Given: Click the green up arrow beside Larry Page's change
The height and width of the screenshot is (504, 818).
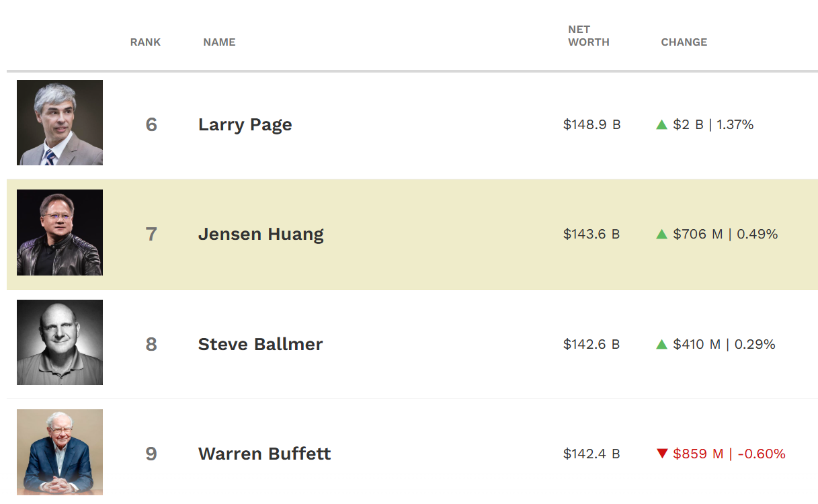Looking at the screenshot, I should coord(661,124).
